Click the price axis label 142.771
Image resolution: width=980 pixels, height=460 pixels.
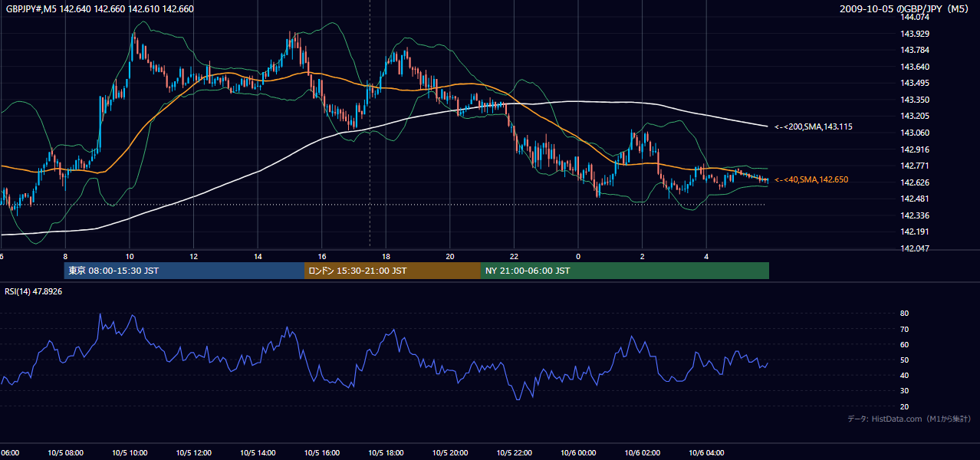(x=916, y=166)
